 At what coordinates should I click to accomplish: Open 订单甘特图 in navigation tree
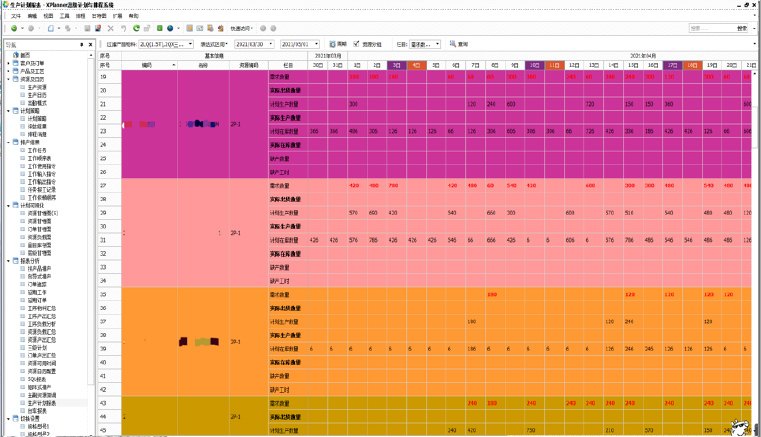39,229
